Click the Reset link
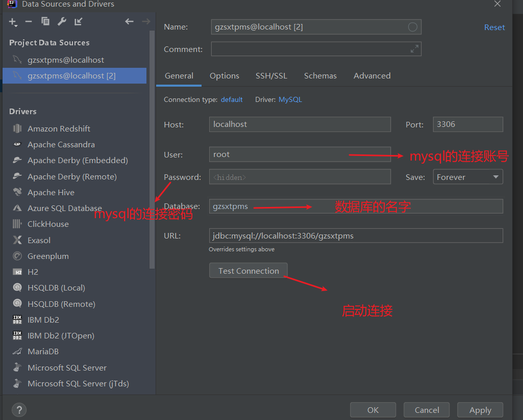This screenshot has height=420, width=523. point(494,28)
